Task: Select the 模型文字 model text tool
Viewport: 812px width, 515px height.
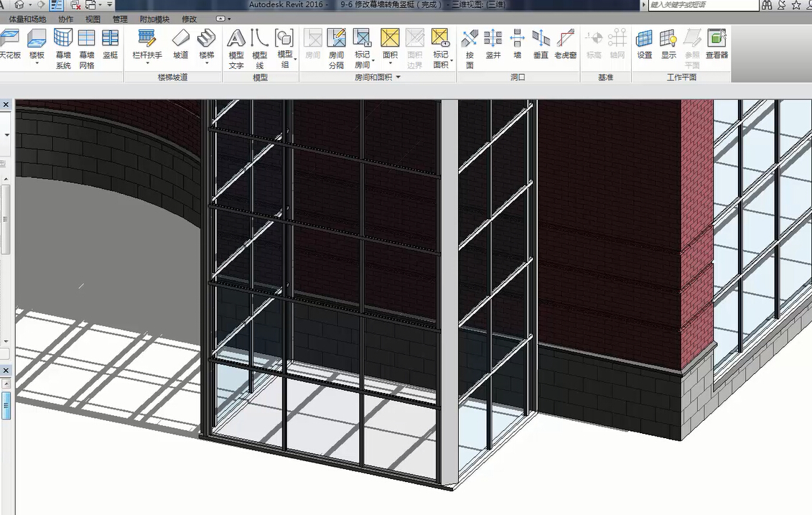Action: pos(236,47)
